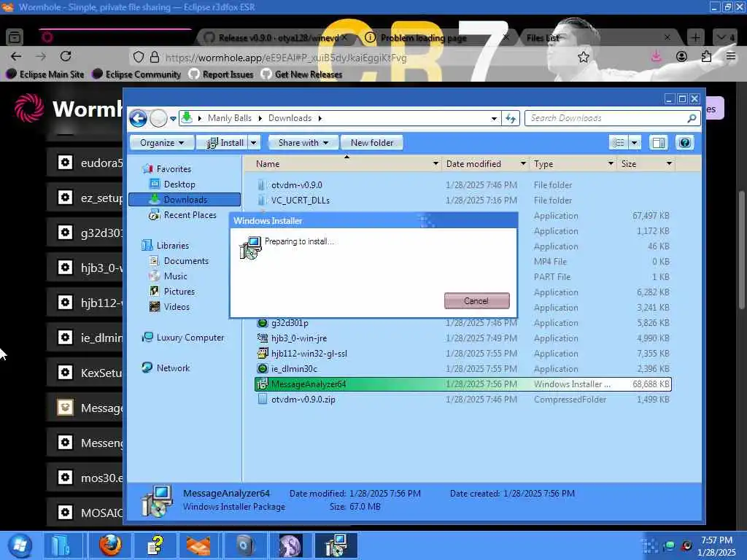Image resolution: width=747 pixels, height=560 pixels.
Task: Expand the view options dropdown arrow
Action: pyautogui.click(x=635, y=143)
